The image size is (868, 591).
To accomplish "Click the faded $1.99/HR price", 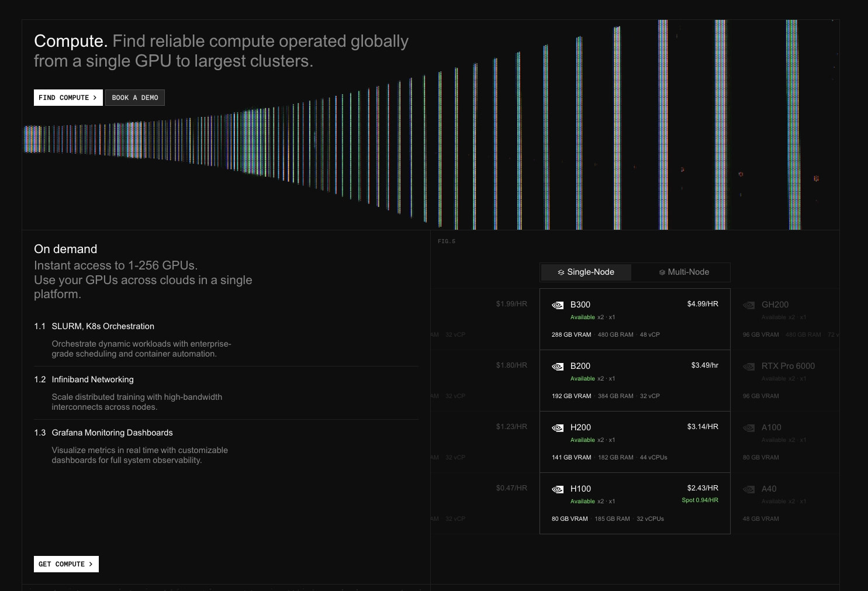I will [511, 304].
